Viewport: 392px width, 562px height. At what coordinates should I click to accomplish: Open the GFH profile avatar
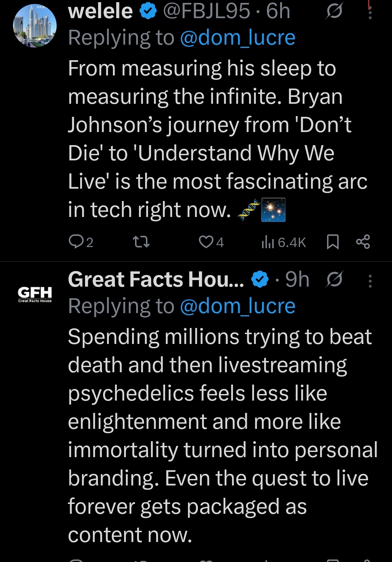tap(35, 294)
